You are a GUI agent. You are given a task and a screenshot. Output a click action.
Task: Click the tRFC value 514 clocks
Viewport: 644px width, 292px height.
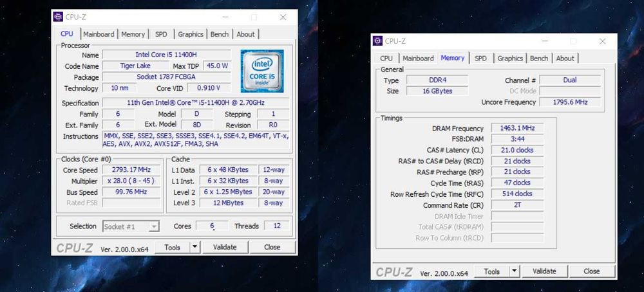pyautogui.click(x=518, y=194)
